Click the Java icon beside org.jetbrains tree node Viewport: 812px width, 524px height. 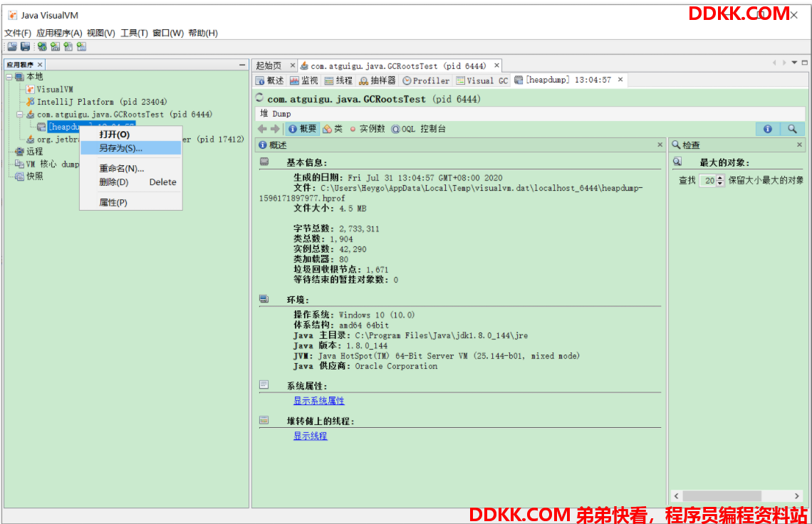31,139
